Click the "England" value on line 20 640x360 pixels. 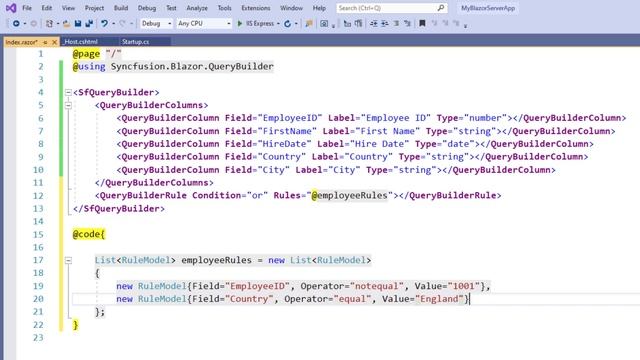tap(440, 299)
